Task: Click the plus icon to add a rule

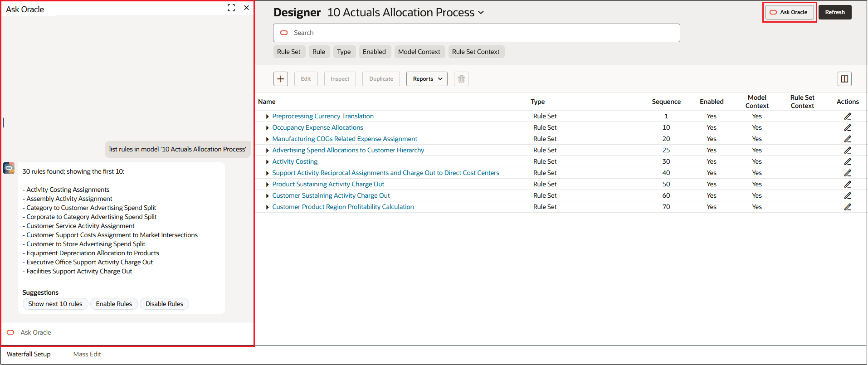Action: tap(281, 79)
